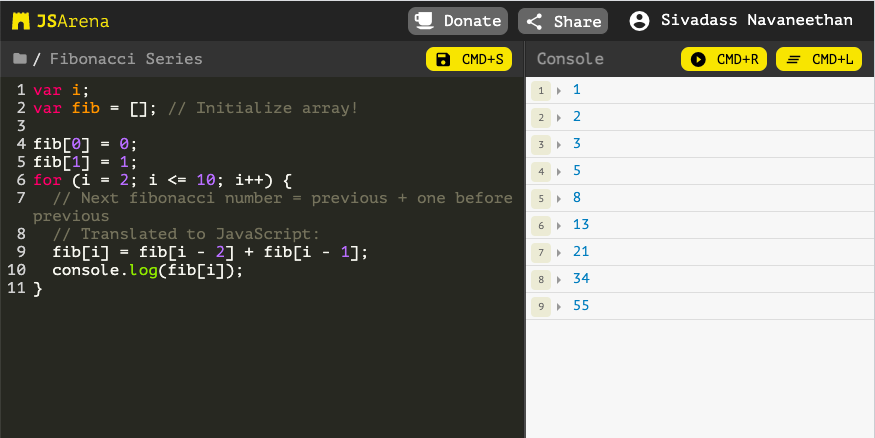
Task: Save code with CMD+S button
Action: 469,59
